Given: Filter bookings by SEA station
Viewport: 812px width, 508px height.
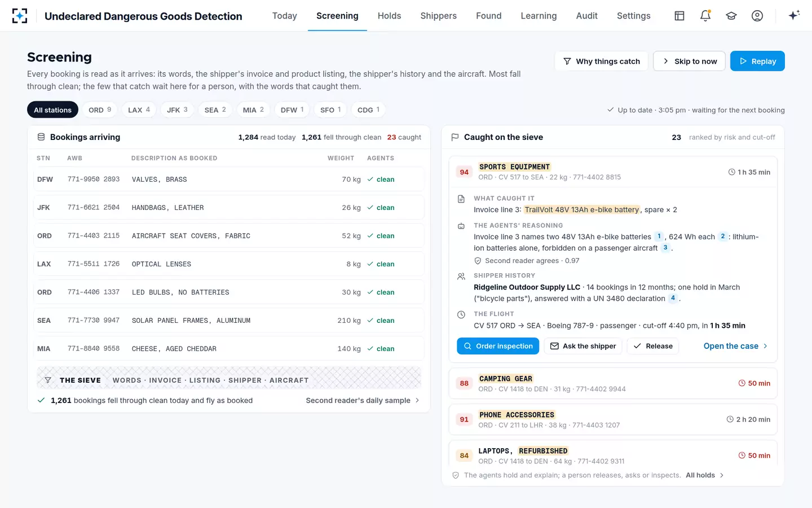Looking at the screenshot, I should (x=215, y=110).
